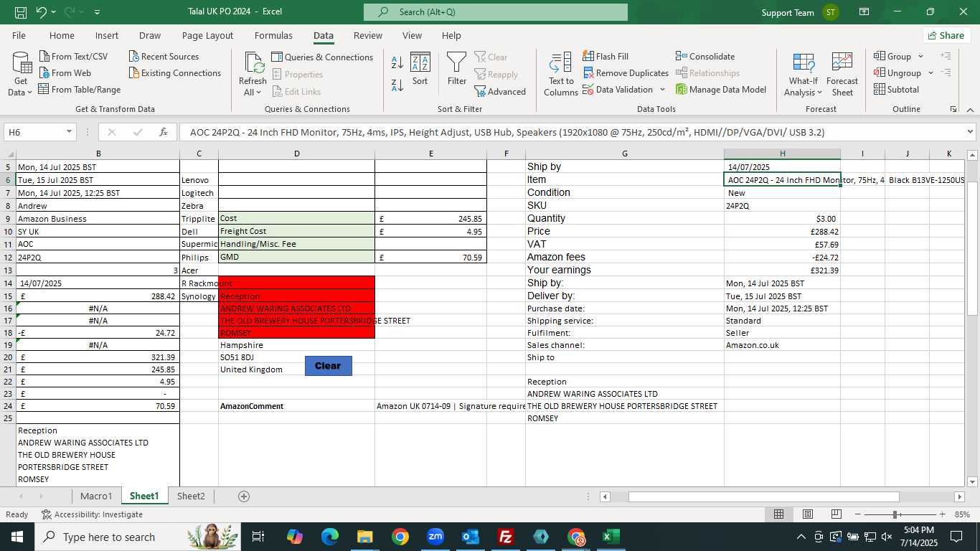Switch to Page Layout view in status bar

pos(808,514)
